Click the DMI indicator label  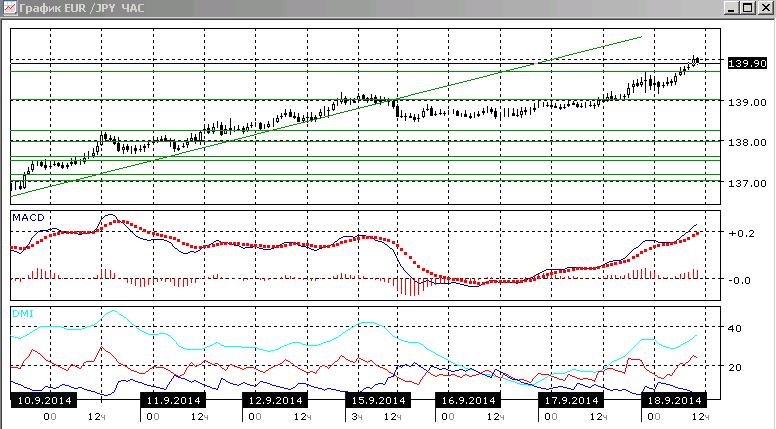23,314
